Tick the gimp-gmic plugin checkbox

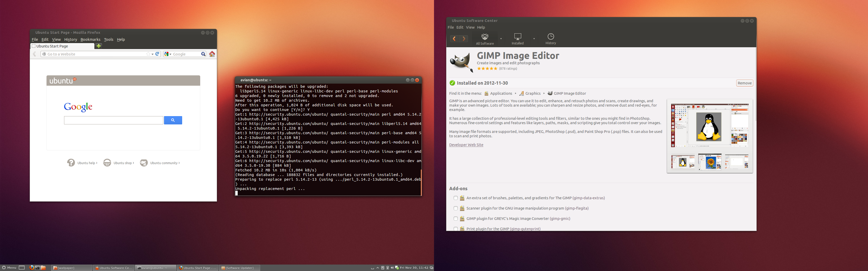[x=455, y=219]
